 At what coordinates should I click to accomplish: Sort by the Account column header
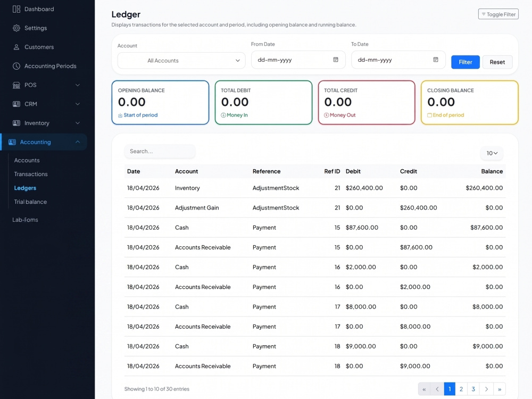186,172
